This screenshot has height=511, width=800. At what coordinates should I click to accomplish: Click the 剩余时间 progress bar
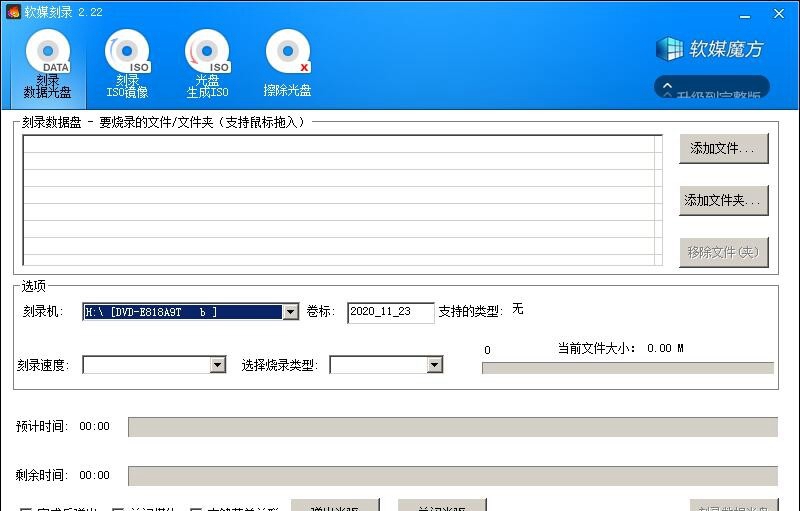click(453, 476)
